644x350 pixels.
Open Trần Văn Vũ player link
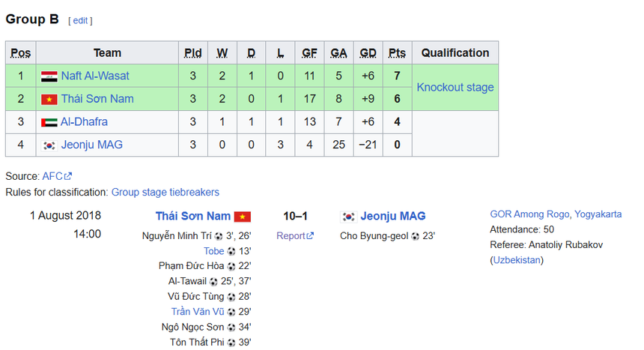pyautogui.click(x=198, y=312)
